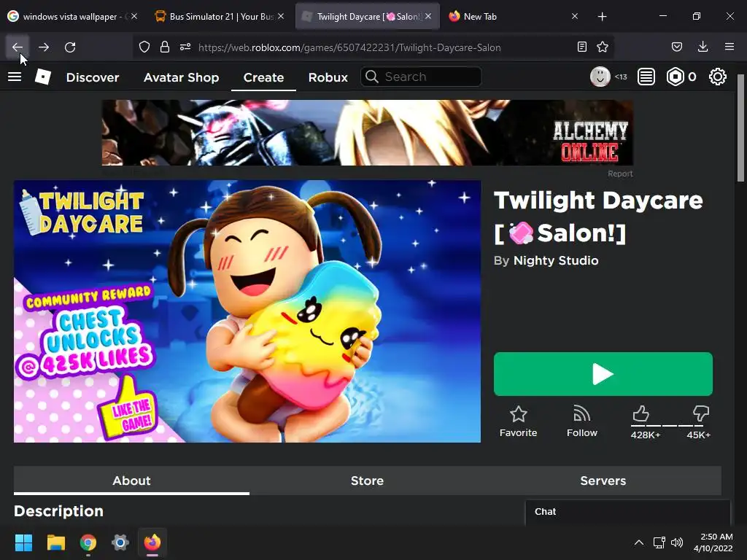The width and height of the screenshot is (747, 560).
Task: Click the Twilight Daycare game thumbnail
Action: [x=247, y=311]
